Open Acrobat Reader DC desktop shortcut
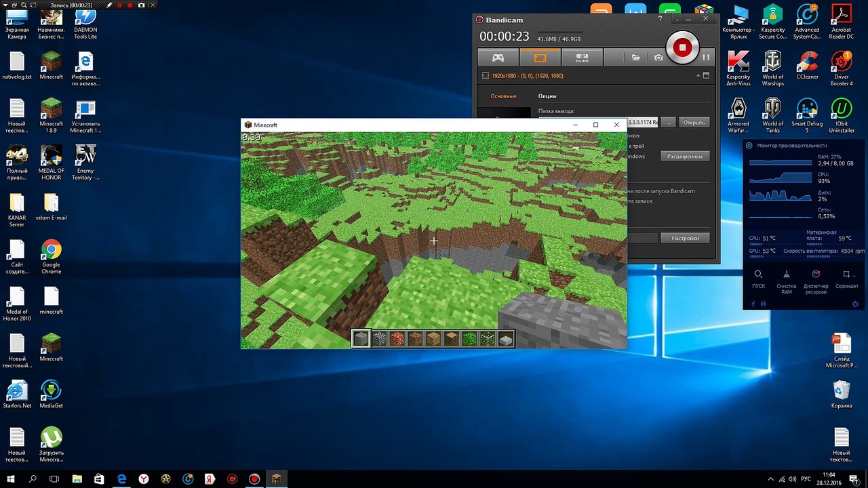Viewport: 868px width, 488px height. coord(842,22)
